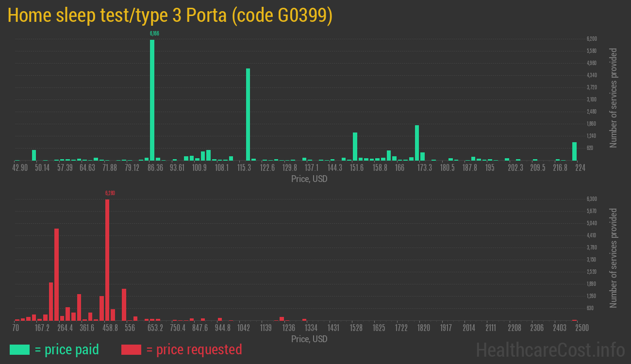Click the tallest green bar labeled 6,166
The height and width of the screenshot is (364, 631).
(x=152, y=97)
